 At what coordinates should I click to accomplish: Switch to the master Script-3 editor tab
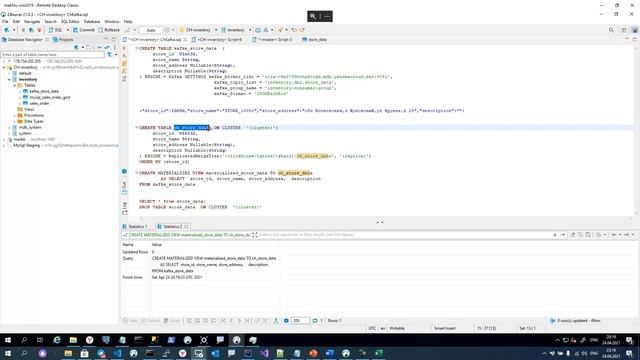[x=272, y=40]
